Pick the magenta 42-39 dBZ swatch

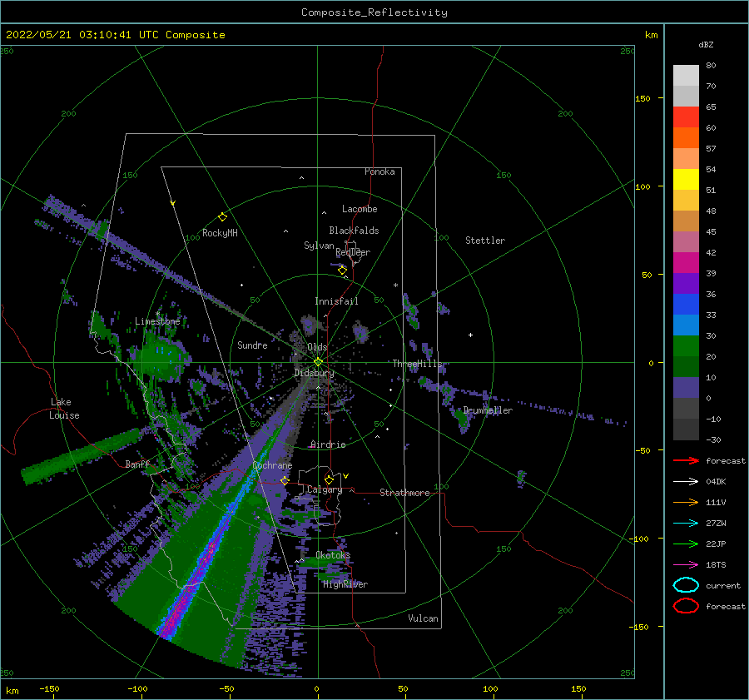(x=686, y=263)
